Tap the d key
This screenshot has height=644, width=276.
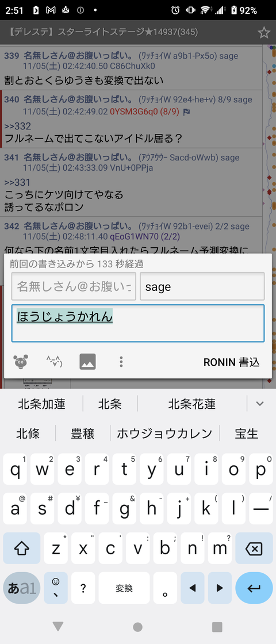[70, 508]
